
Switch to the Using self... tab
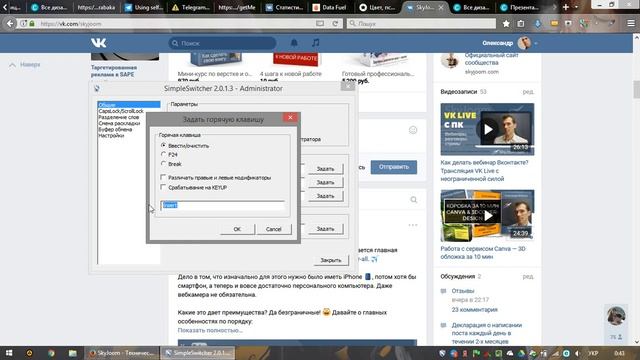144,7
